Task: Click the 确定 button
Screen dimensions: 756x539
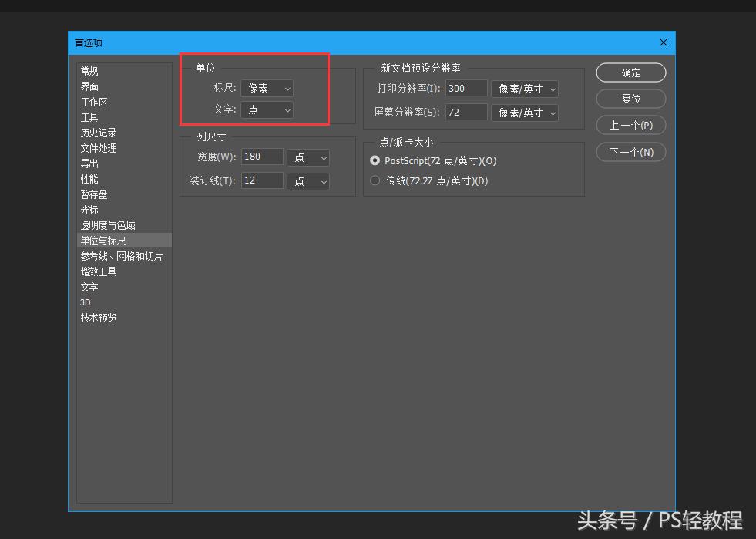Action: (x=630, y=72)
